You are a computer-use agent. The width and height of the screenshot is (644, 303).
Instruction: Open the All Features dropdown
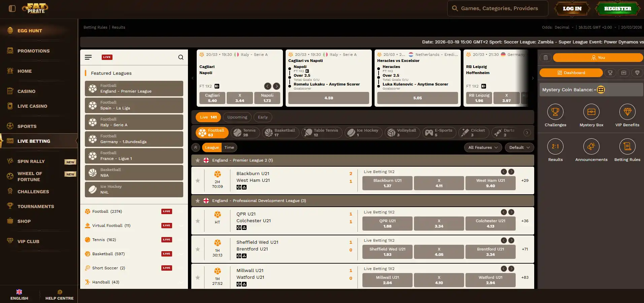pos(483,147)
